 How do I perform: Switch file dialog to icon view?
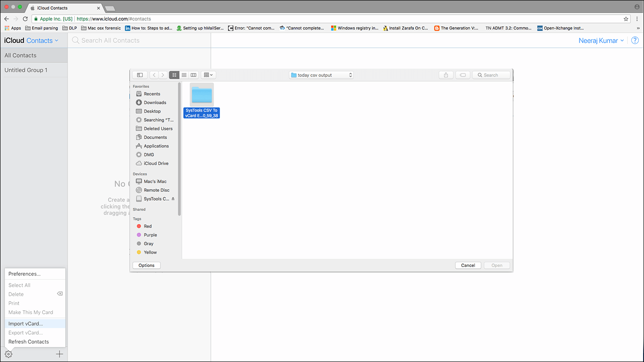pos(175,75)
